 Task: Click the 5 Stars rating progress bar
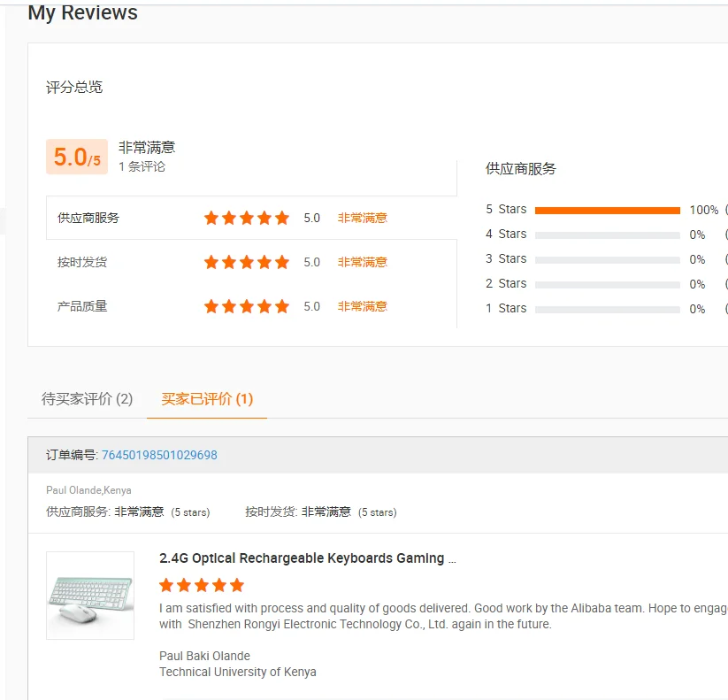coord(607,210)
